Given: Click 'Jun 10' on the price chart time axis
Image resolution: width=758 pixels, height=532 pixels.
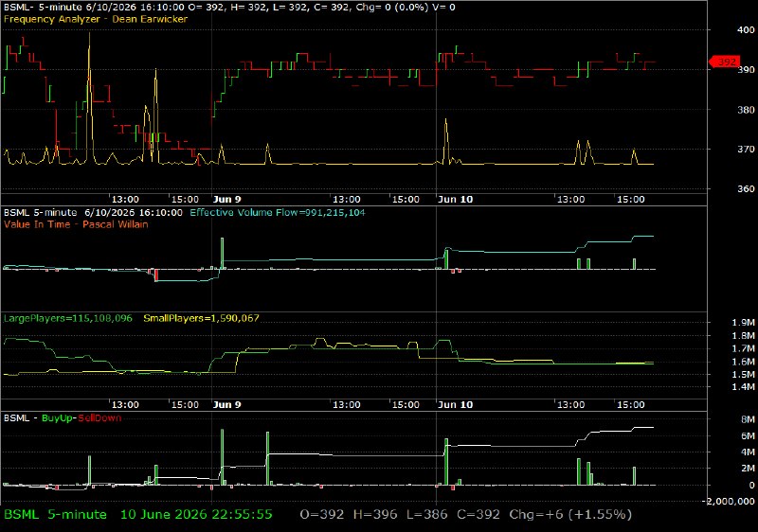Looking at the screenshot, I should (455, 200).
